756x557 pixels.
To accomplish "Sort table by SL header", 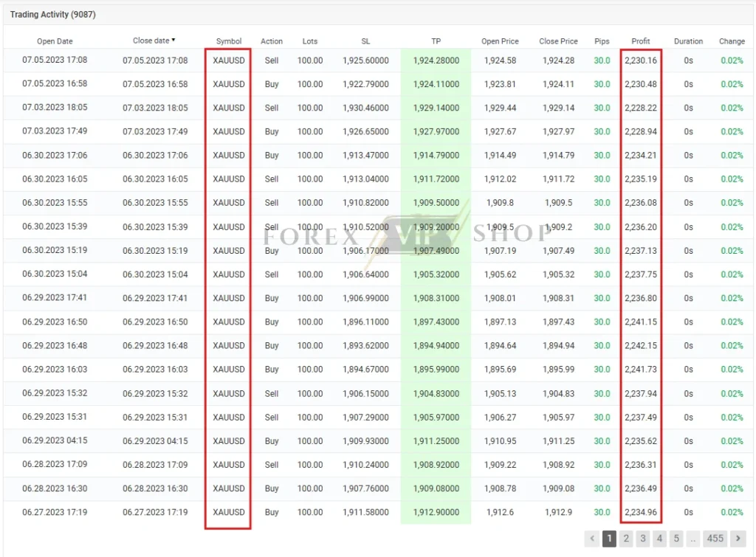I will coord(365,41).
